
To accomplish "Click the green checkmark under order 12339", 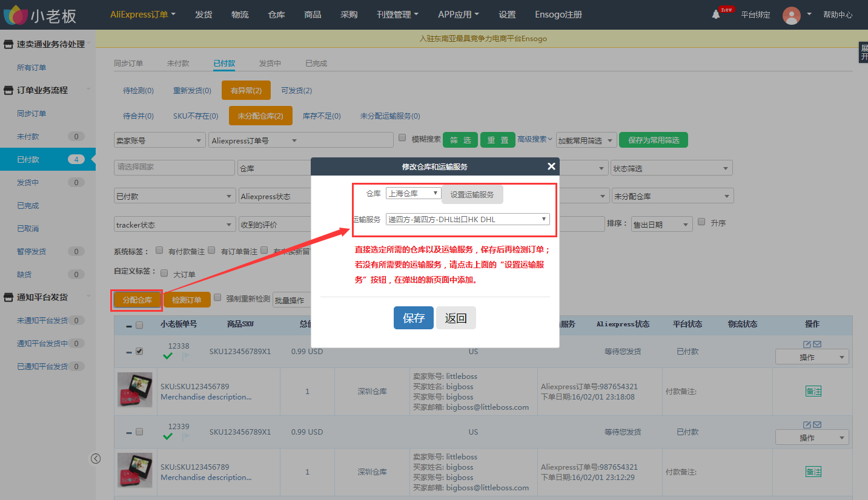I will point(168,436).
